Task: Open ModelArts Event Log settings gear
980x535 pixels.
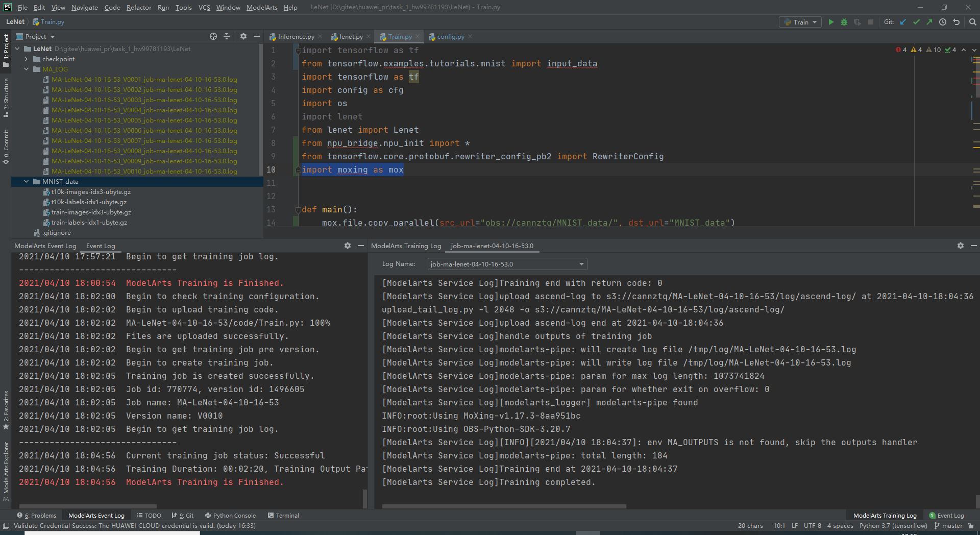Action: coord(348,246)
